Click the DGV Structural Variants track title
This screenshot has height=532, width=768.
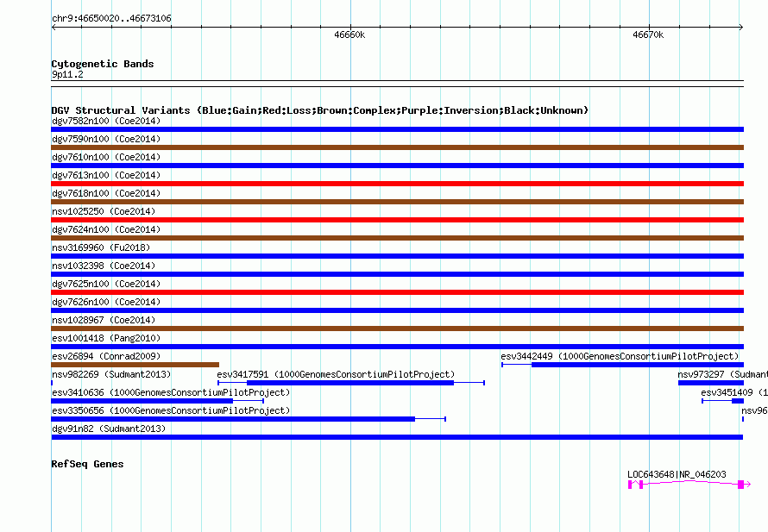(x=320, y=110)
